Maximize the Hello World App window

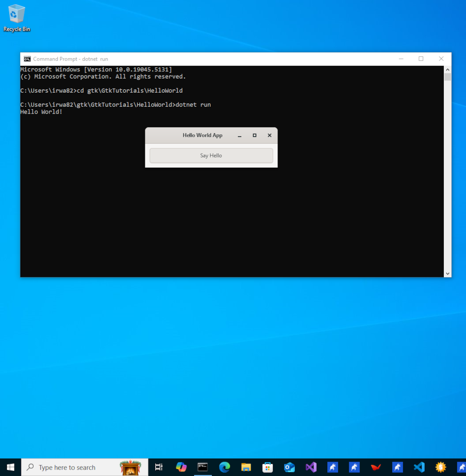[254, 135]
